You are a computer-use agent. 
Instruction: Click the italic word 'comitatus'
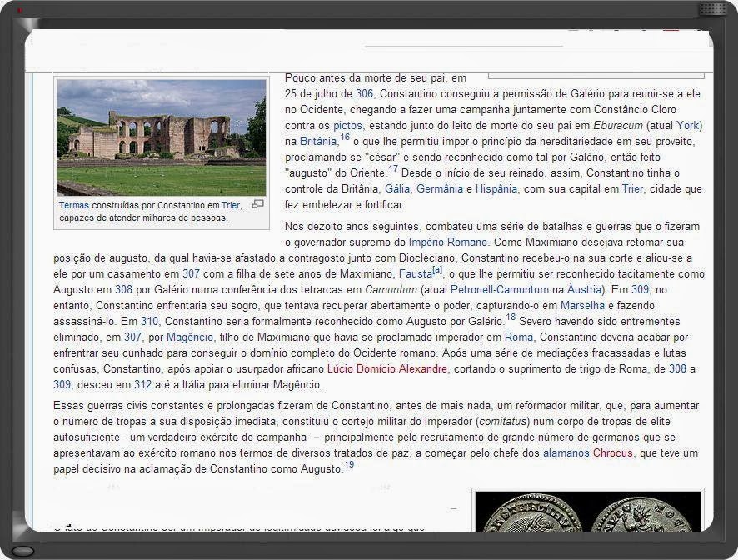point(502,422)
